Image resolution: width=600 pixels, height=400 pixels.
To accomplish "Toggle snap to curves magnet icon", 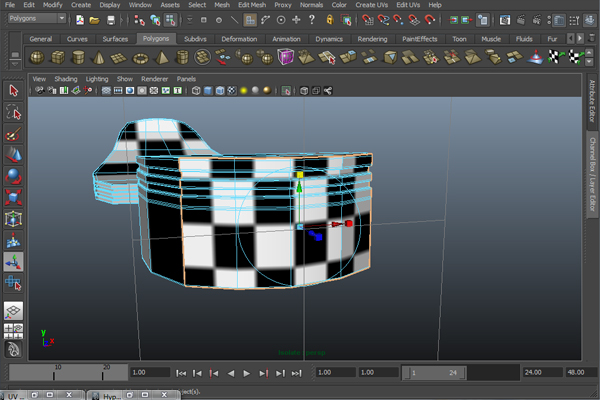I will click(x=383, y=20).
